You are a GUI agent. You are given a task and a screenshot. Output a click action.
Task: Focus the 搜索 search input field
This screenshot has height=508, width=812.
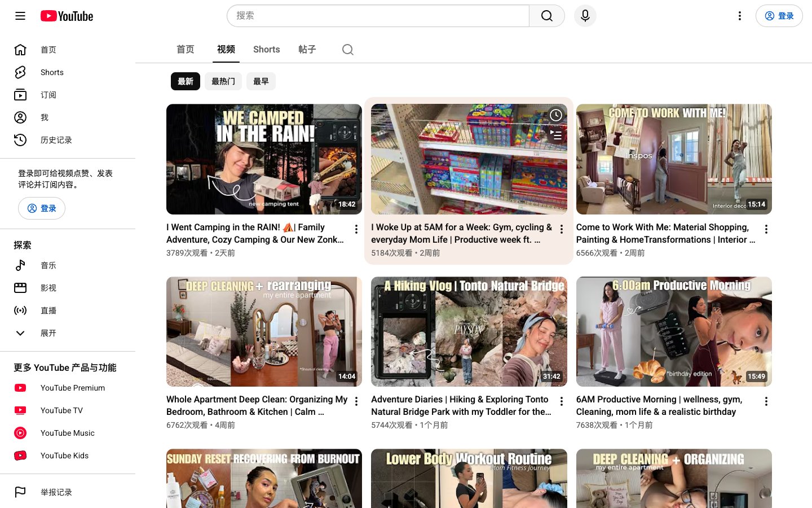(378, 16)
